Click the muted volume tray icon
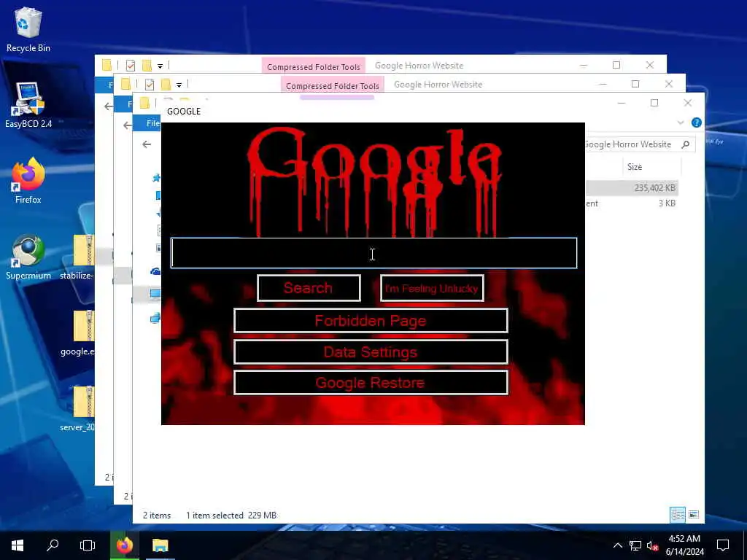747x560 pixels. pos(651,545)
